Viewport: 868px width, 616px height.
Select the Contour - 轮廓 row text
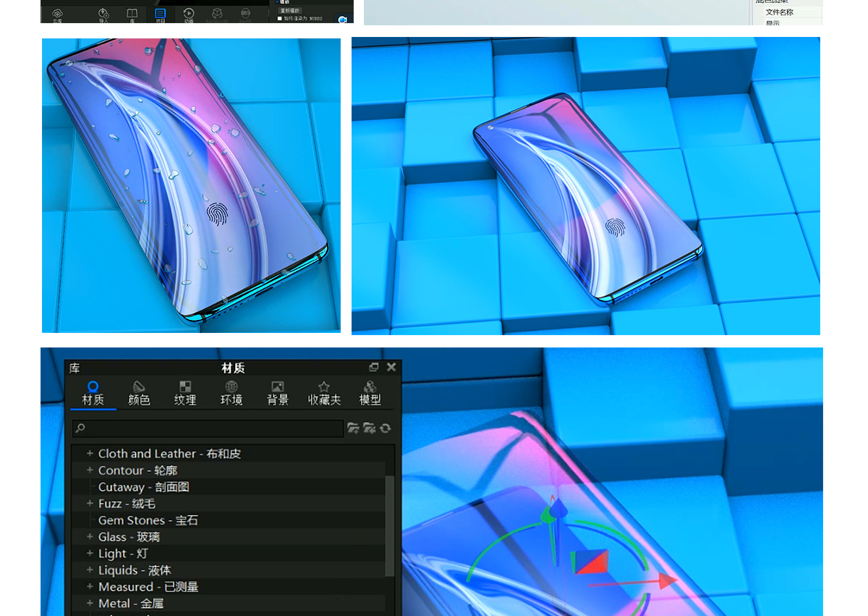[x=137, y=471]
